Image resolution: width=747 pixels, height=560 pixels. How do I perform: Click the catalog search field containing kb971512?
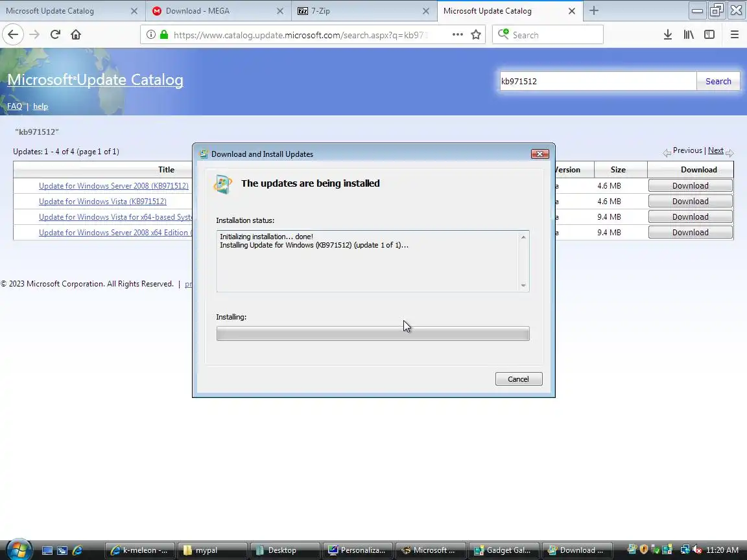point(598,81)
